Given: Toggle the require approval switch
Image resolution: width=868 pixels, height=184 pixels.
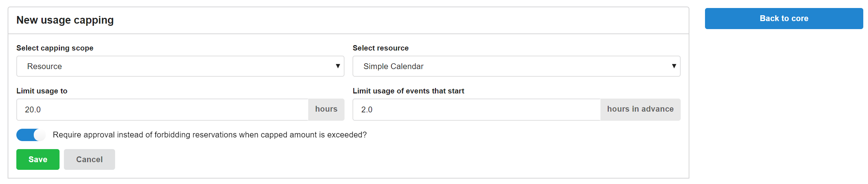Looking at the screenshot, I should point(31,135).
